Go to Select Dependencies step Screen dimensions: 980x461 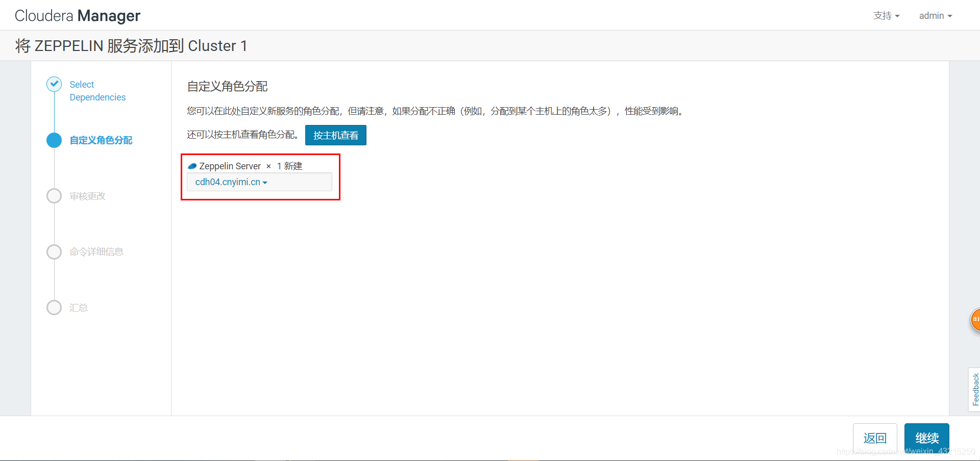[x=97, y=91]
